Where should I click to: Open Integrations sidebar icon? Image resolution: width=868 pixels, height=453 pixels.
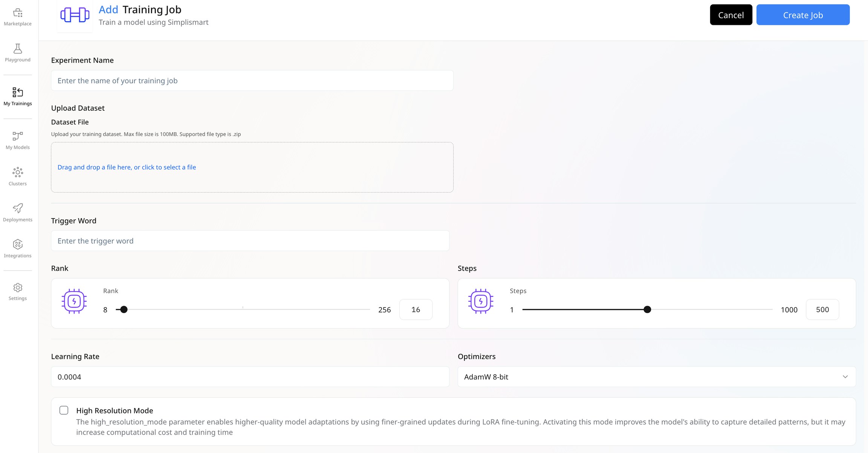(x=18, y=245)
